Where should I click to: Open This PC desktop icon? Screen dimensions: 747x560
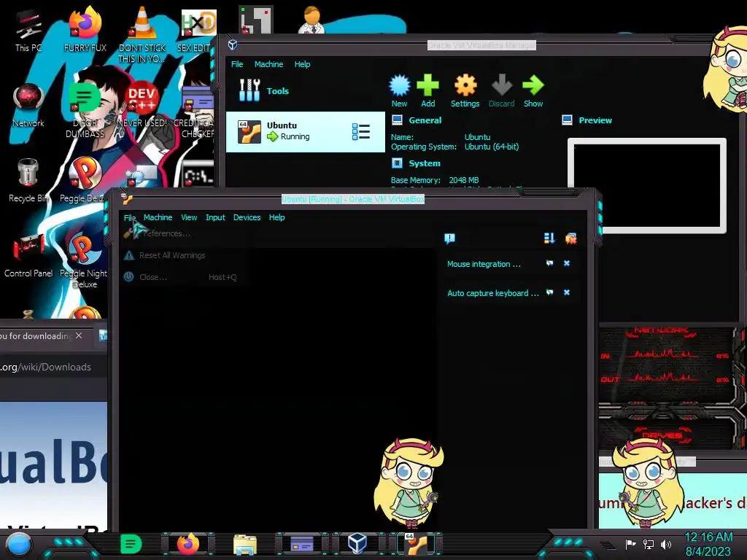click(x=28, y=31)
